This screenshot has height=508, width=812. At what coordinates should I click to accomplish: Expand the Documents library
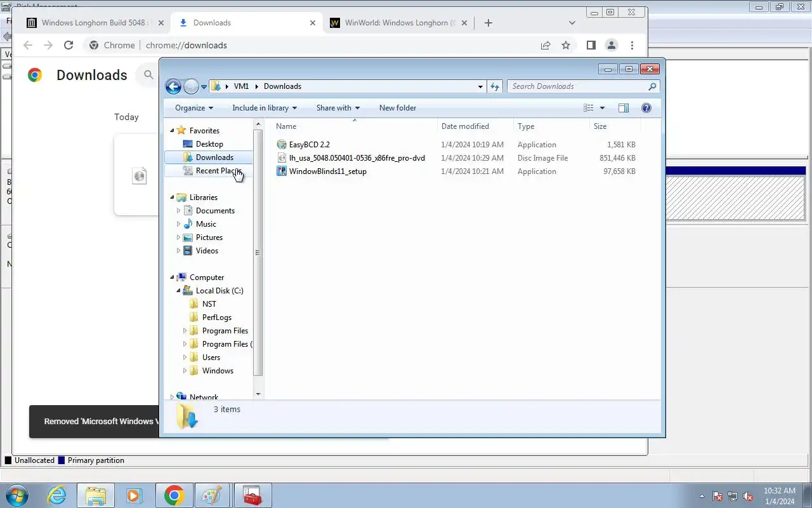[x=178, y=211]
